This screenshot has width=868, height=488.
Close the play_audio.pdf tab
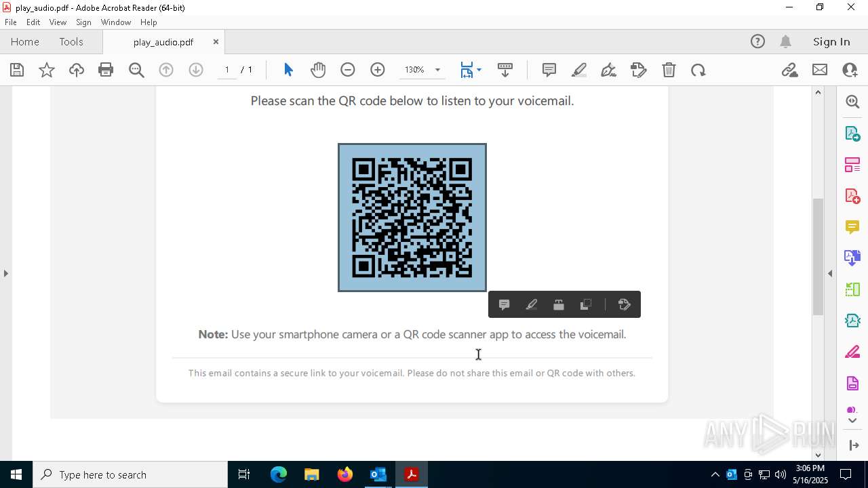216,42
